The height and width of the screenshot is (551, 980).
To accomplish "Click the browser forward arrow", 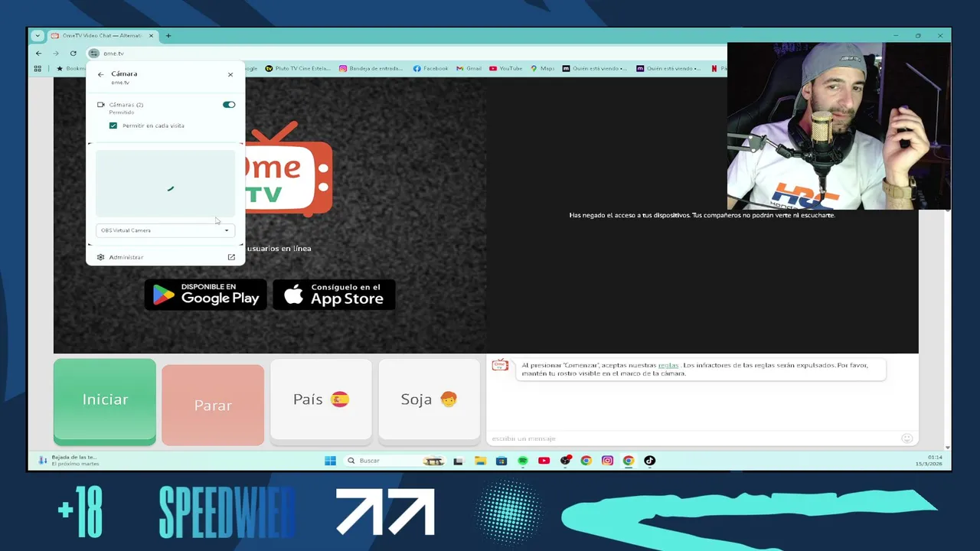I will point(56,54).
